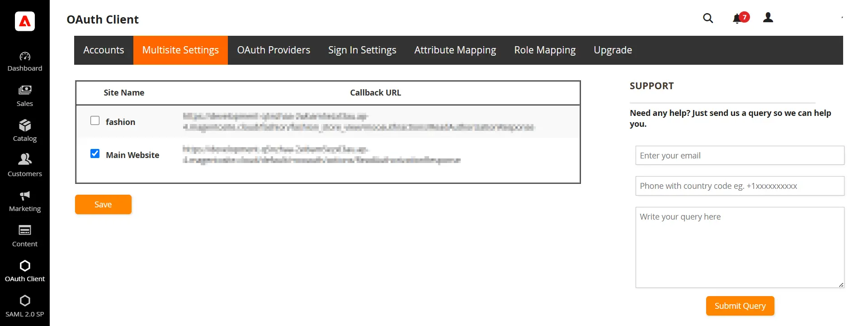Image resolution: width=868 pixels, height=326 pixels.
Task: Focus the phone with country code field
Action: click(740, 186)
